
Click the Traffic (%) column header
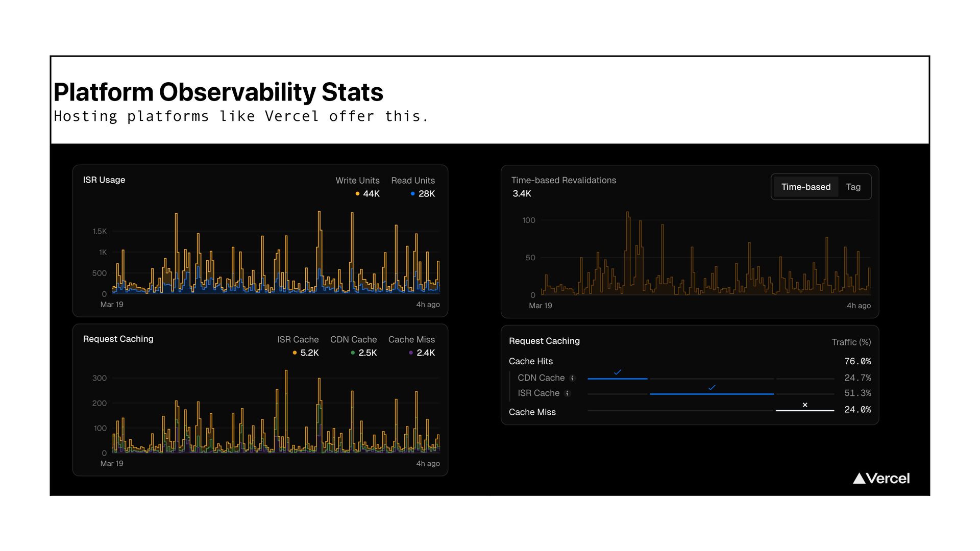(x=851, y=342)
